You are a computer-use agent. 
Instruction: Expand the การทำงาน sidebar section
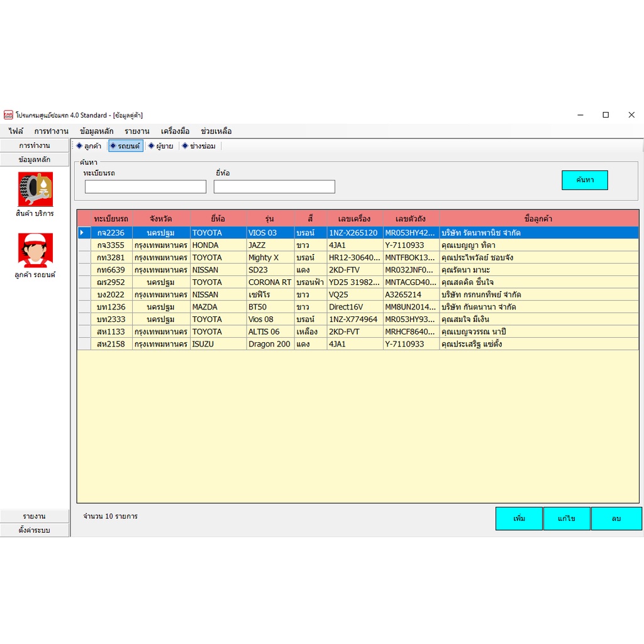[35, 145]
